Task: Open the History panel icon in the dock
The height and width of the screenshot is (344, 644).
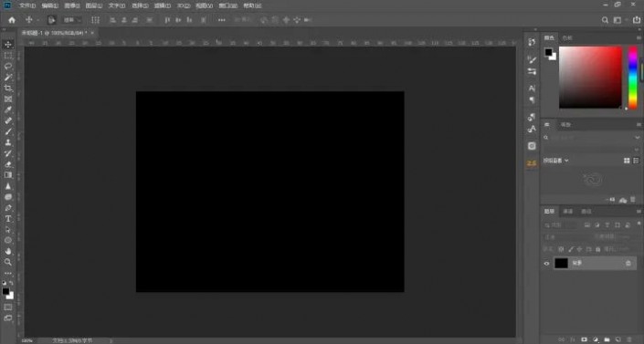Action: pos(532,42)
